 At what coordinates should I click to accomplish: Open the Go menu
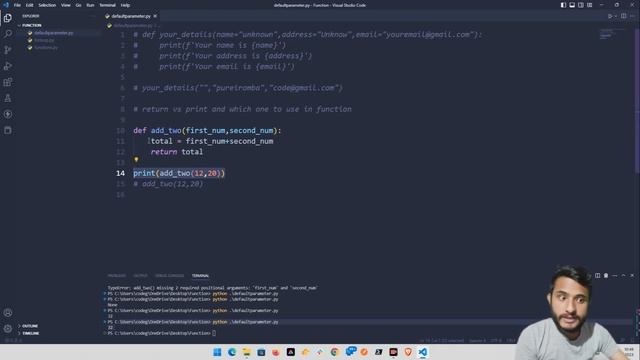[78, 5]
